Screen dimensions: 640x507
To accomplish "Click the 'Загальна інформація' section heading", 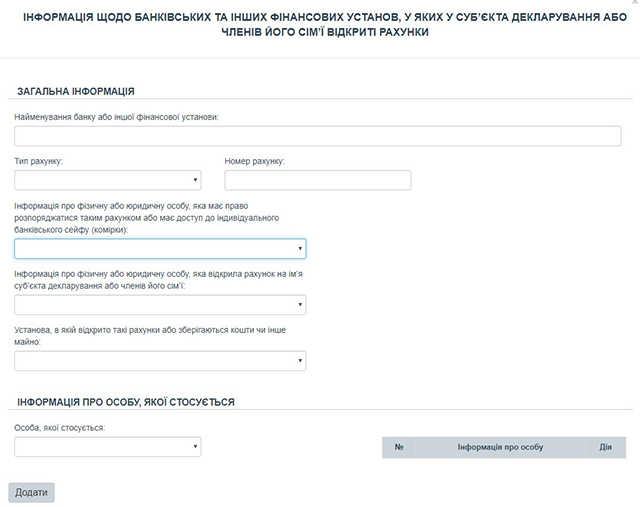I will [76, 92].
